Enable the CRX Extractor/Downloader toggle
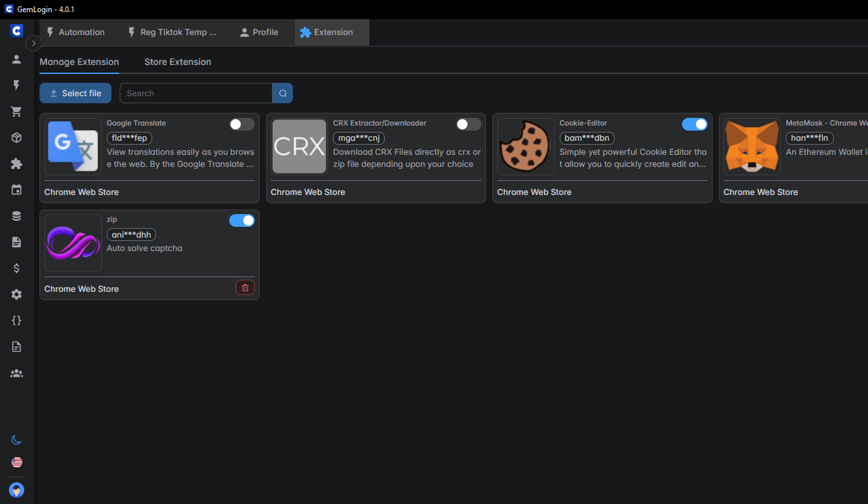Screen dimensions: 868x504 468,124
